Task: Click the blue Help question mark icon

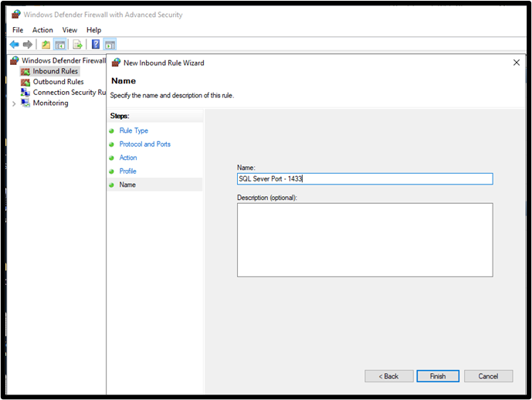Action: tap(96, 44)
